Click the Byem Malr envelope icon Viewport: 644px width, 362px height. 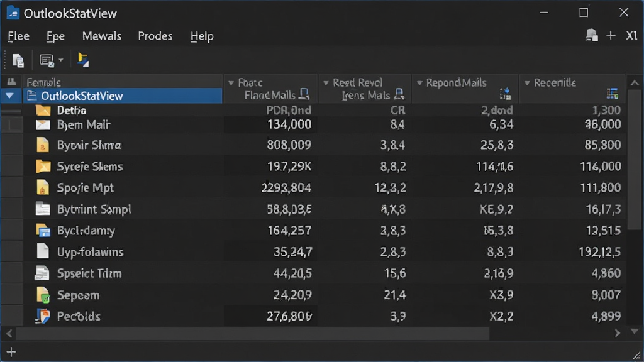(43, 125)
